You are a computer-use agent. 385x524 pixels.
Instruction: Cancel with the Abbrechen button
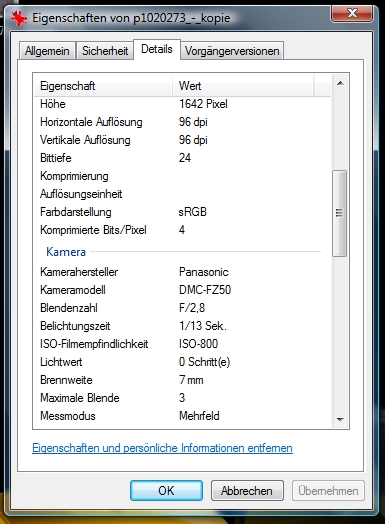tap(247, 491)
